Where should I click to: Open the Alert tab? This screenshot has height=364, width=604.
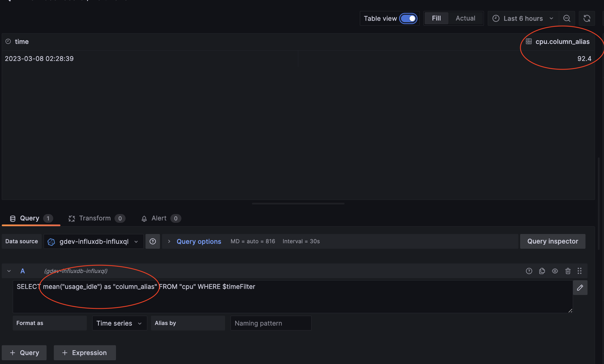[159, 218]
